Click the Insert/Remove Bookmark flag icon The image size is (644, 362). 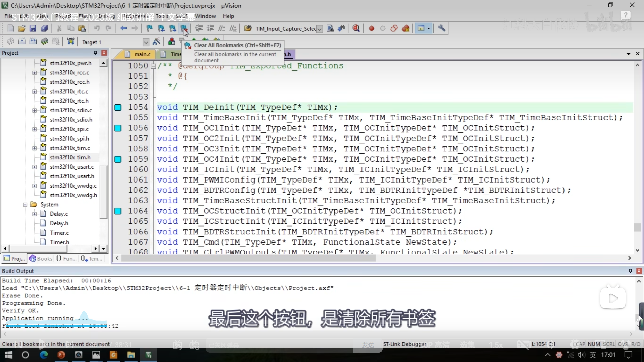[149, 28]
